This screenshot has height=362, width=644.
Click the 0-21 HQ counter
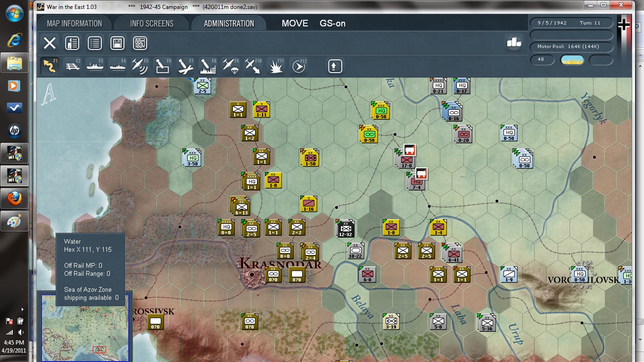tap(438, 86)
